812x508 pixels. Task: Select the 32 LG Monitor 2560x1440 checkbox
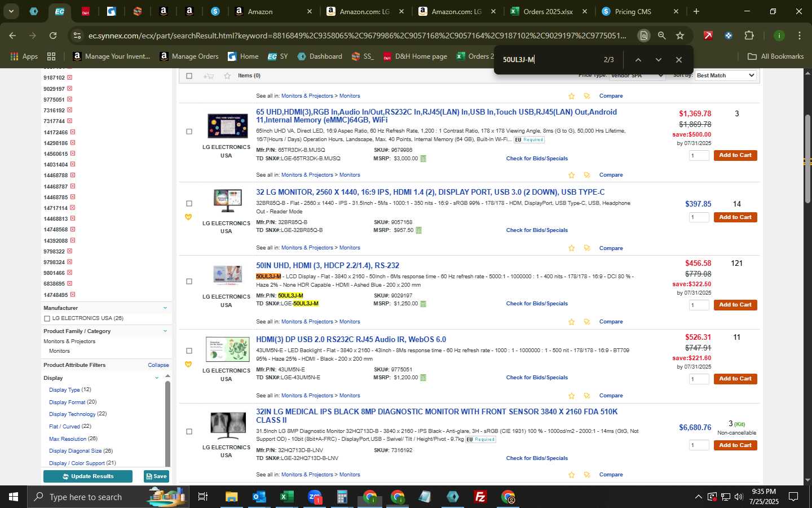coord(189,204)
